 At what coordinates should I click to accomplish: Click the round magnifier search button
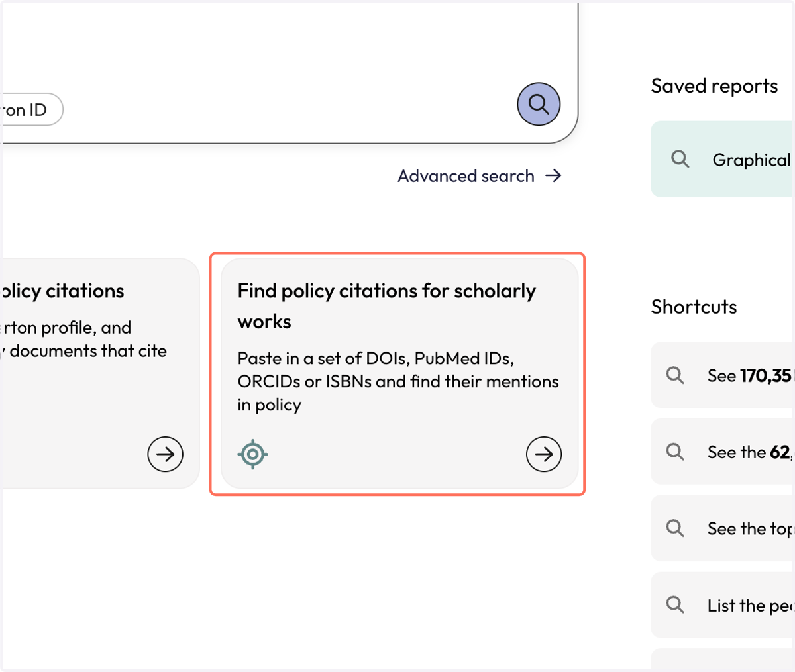pos(539,104)
